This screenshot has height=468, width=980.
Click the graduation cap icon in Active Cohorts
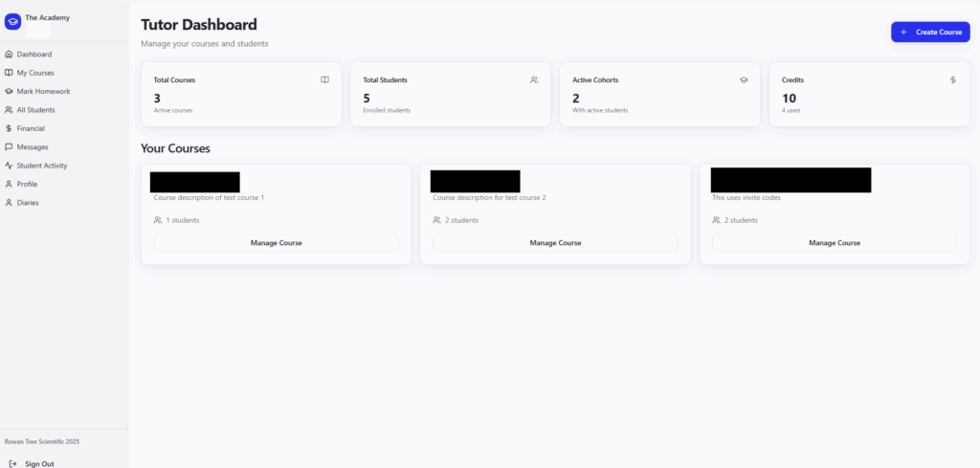[744, 80]
